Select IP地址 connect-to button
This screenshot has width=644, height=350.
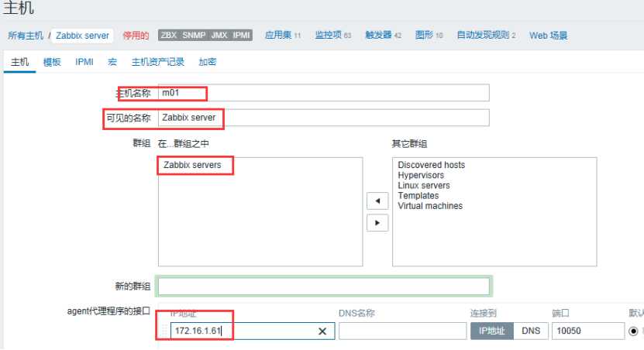coord(492,331)
